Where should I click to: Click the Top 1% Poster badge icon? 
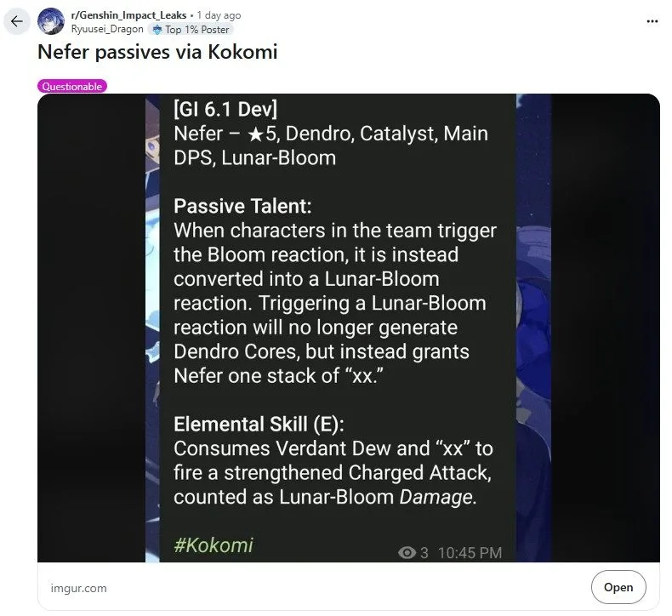click(157, 30)
